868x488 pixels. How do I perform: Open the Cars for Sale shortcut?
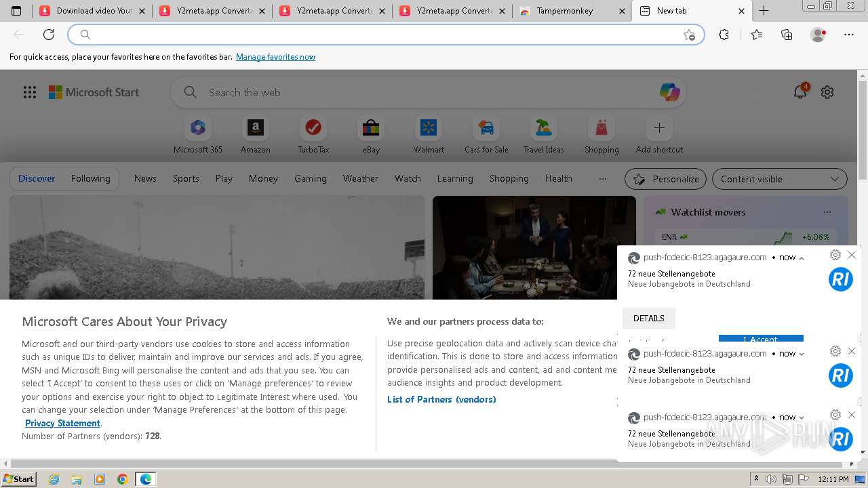(486, 135)
